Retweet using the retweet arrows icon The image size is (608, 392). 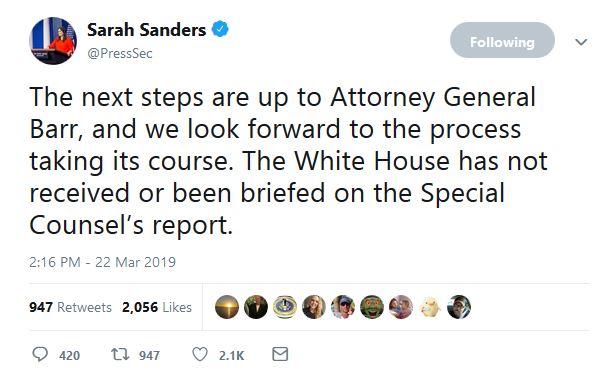pyautogui.click(x=120, y=354)
